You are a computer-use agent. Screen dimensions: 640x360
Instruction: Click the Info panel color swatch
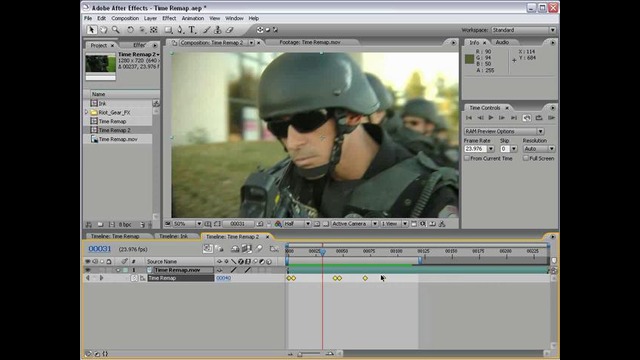(x=469, y=59)
